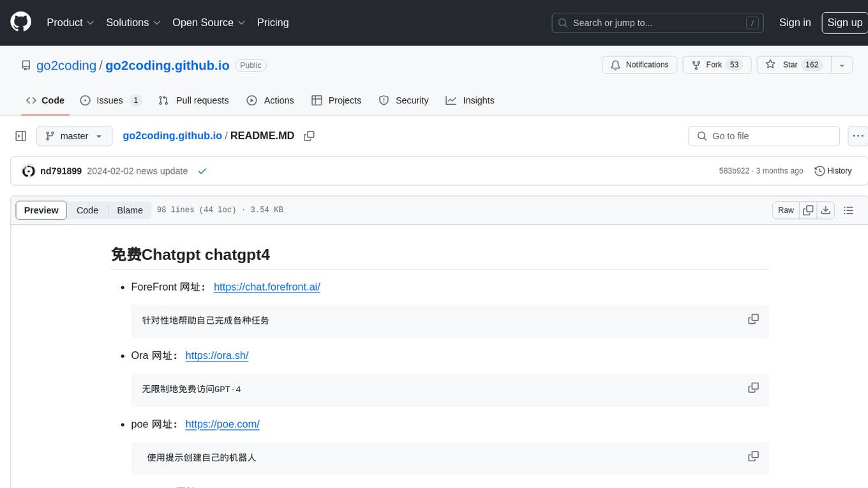Open the nd791899 author link
The width and height of the screenshot is (868, 488).
[x=61, y=171]
